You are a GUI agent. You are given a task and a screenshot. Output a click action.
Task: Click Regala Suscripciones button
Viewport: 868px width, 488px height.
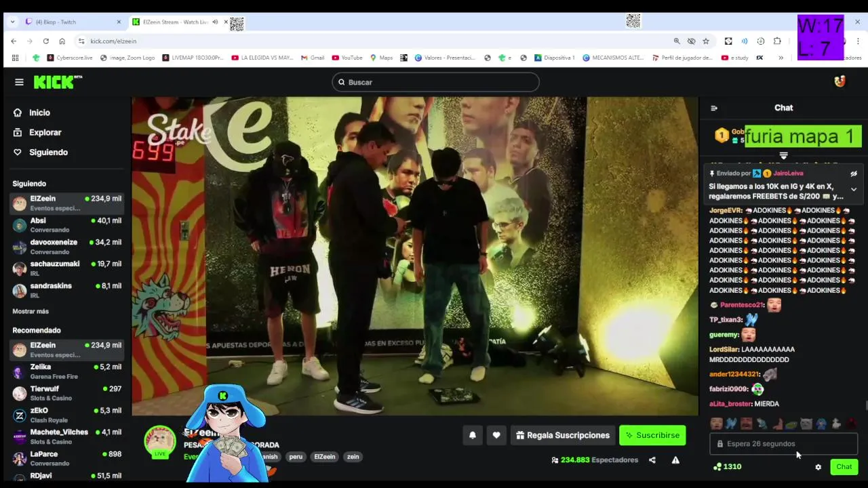563,435
